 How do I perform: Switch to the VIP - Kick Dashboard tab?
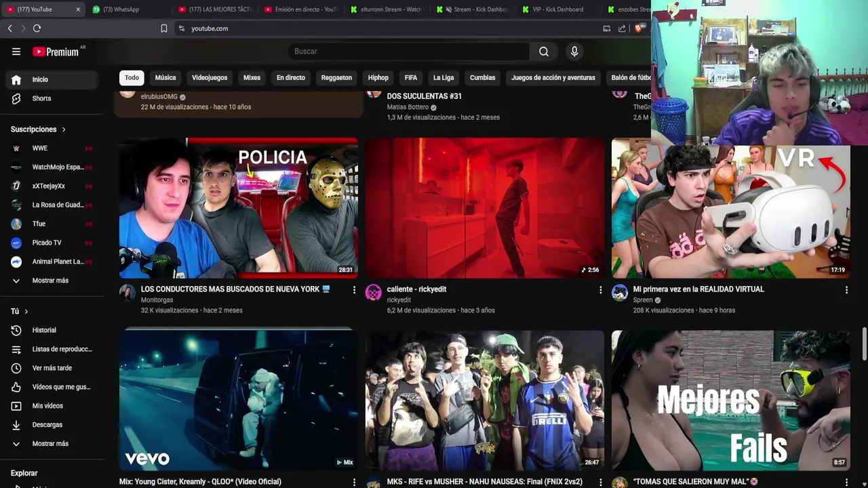(x=557, y=9)
